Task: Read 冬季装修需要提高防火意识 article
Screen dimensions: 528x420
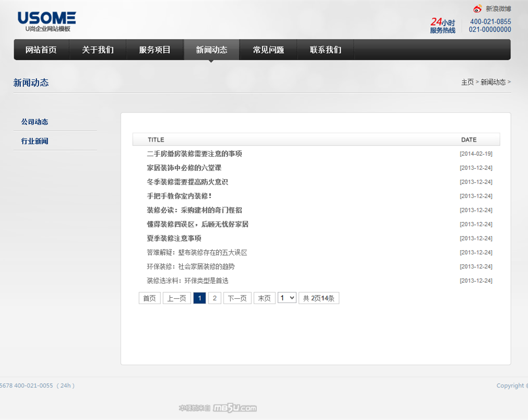Action: click(187, 182)
